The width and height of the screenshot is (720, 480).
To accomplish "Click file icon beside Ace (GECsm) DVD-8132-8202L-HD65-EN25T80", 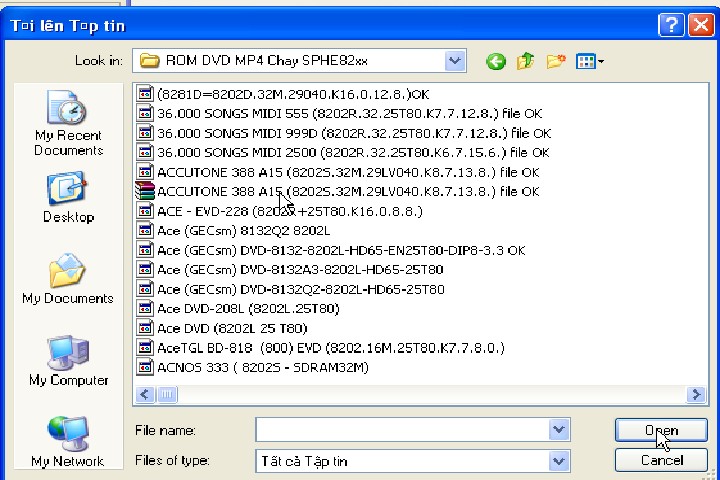I will pos(145,250).
